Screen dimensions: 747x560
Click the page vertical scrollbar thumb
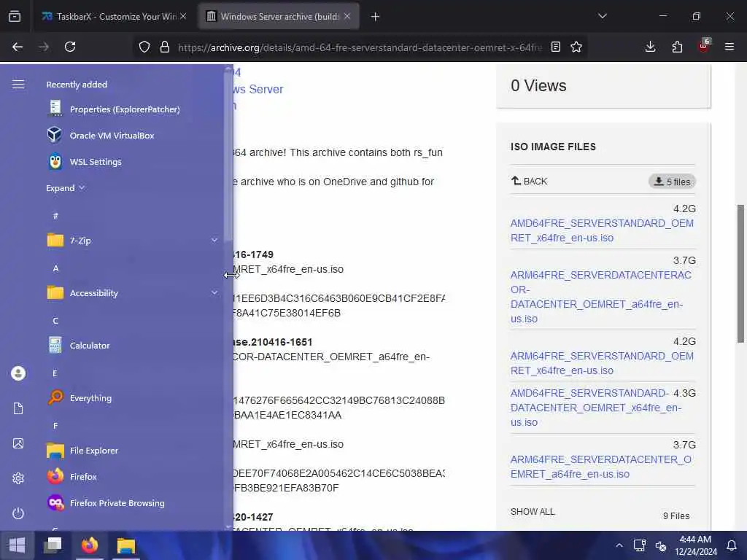pos(740,273)
